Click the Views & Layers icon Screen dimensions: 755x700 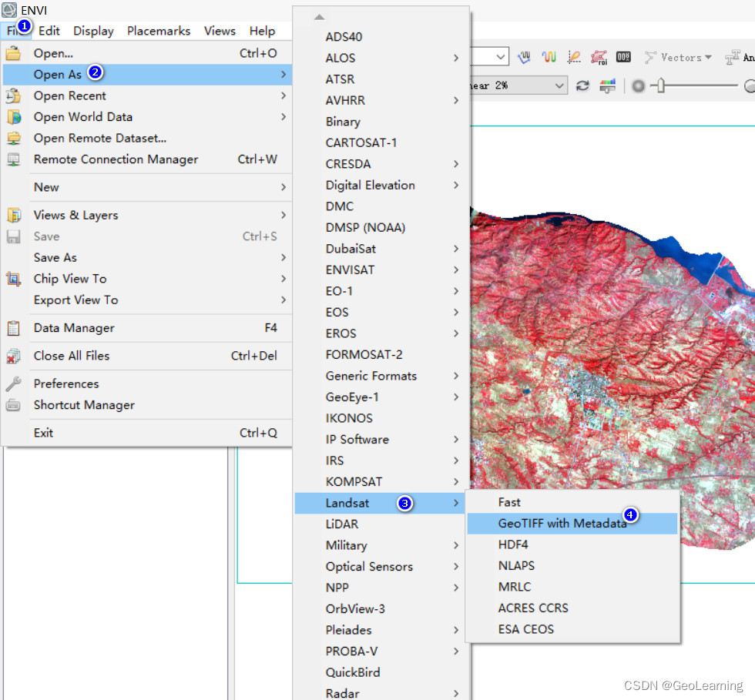(14, 215)
